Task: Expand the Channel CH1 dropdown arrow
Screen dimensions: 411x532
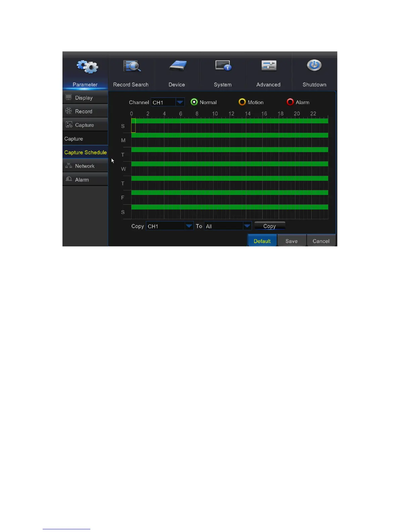Action: pos(180,102)
